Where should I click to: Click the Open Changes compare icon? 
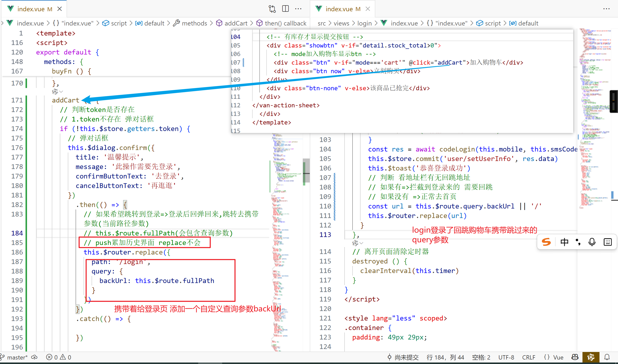pos(272,9)
